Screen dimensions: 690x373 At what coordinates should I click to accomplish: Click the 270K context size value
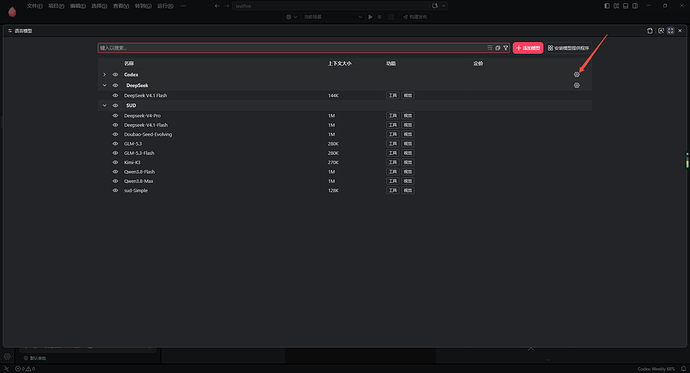click(333, 162)
